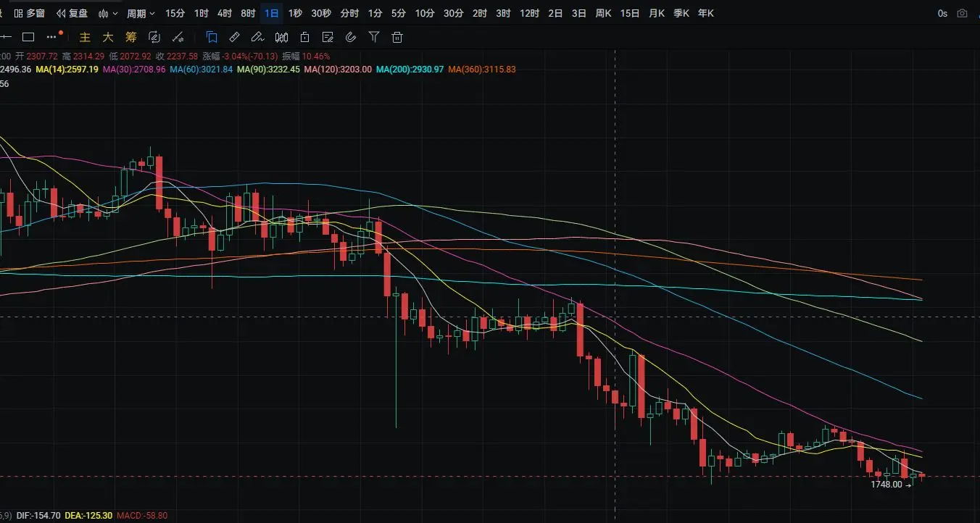Click the MA(30):2708.96 indicator label
The height and width of the screenshot is (523, 980).
(x=135, y=70)
